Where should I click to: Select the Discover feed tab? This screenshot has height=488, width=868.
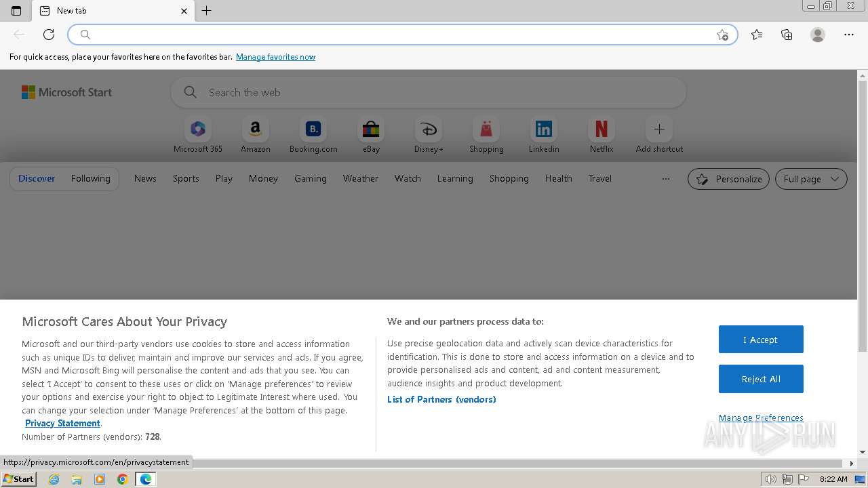(37, 178)
